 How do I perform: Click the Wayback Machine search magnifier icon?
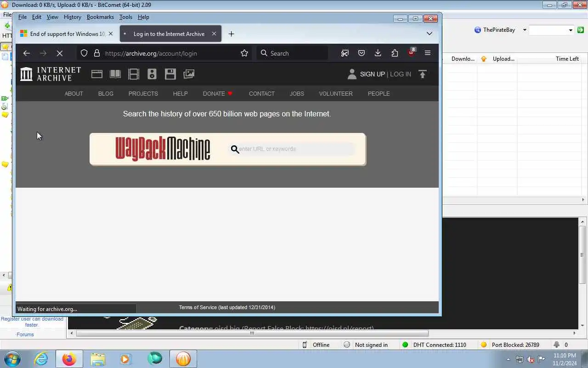[x=235, y=149]
